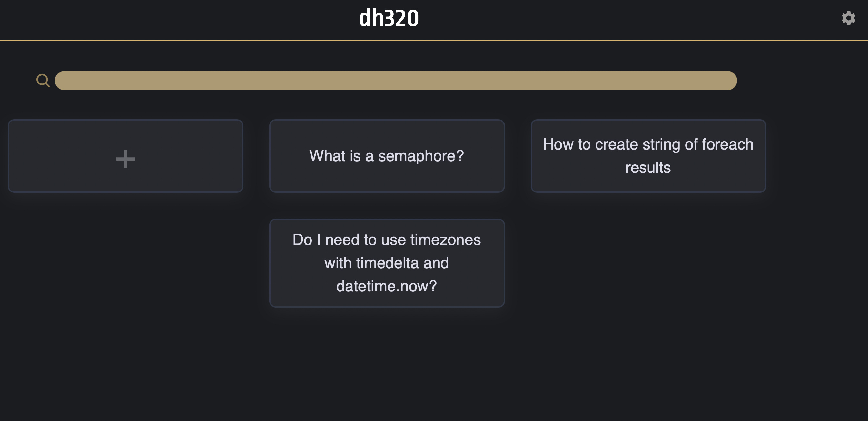Click the word "timezones" in the bottom card
Image resolution: width=868 pixels, height=421 pixels.
446,240
